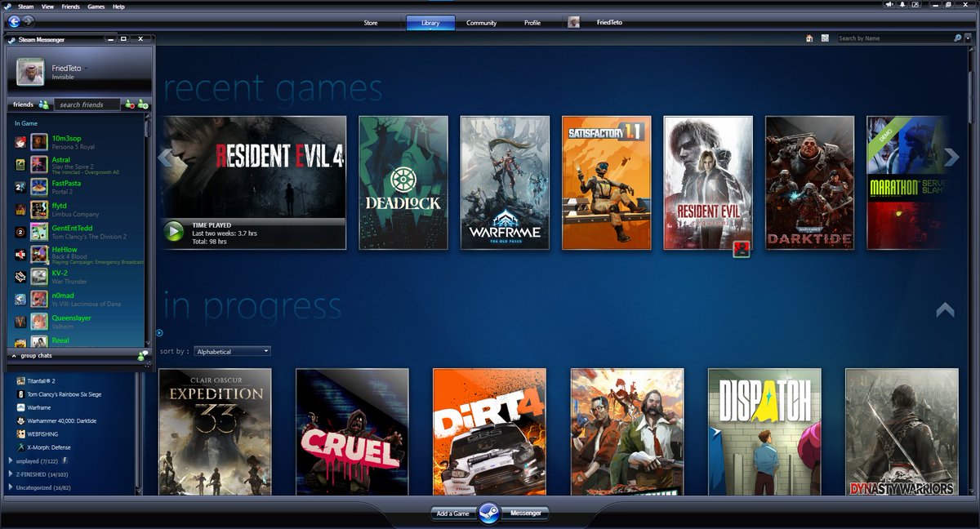The width and height of the screenshot is (980, 529).
Task: Select the Library tab
Action: (x=430, y=23)
